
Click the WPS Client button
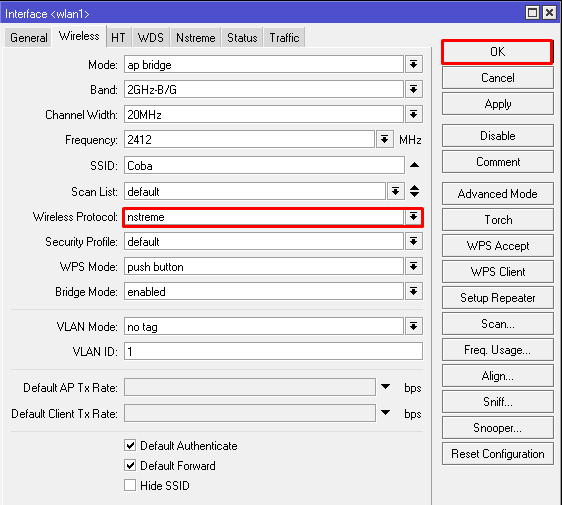click(x=497, y=272)
